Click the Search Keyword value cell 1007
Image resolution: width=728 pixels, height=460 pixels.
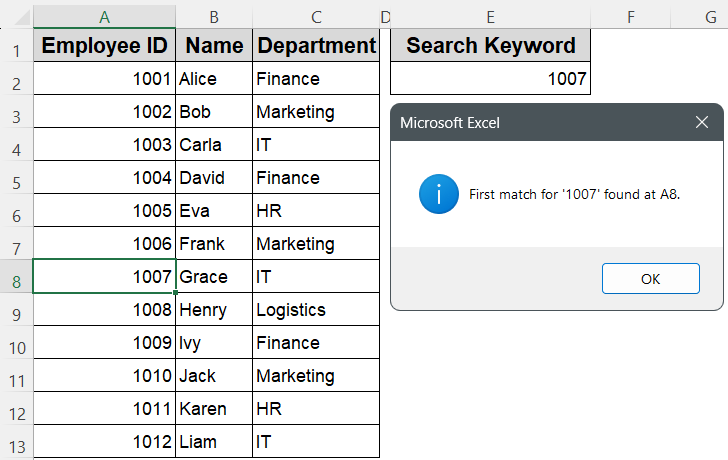coord(490,79)
